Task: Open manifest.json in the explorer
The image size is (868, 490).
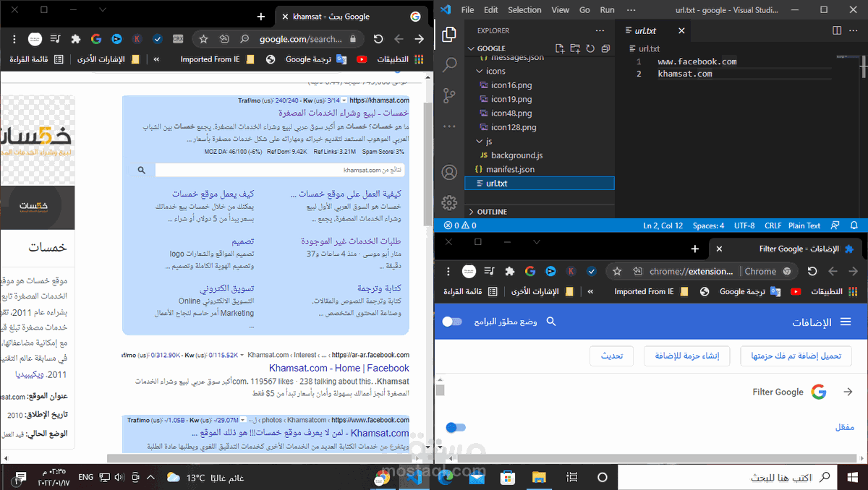Action: pyautogui.click(x=510, y=169)
